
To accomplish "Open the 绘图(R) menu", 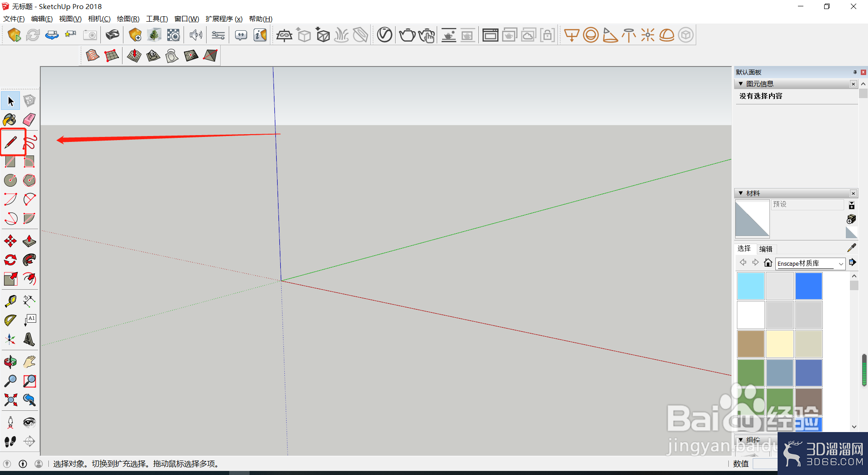I will [128, 19].
